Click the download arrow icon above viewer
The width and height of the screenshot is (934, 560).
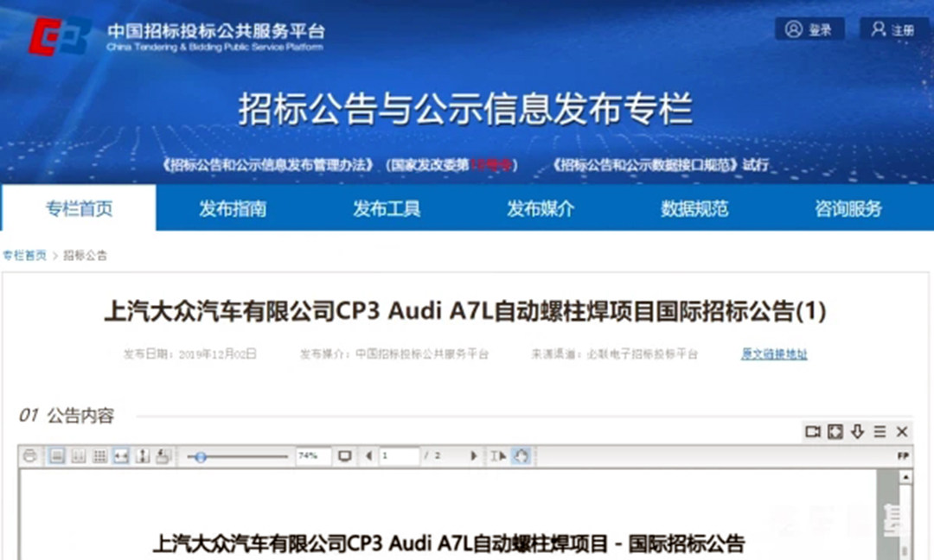click(857, 431)
